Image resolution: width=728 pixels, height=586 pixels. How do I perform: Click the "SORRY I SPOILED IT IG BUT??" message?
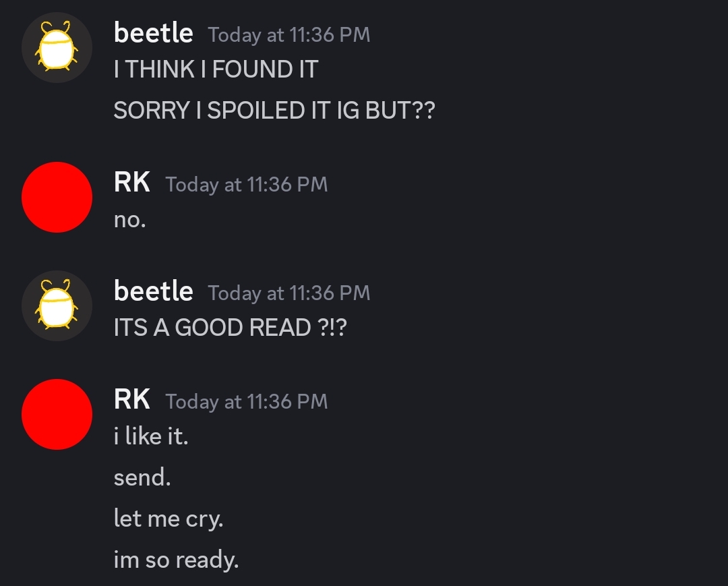point(274,111)
